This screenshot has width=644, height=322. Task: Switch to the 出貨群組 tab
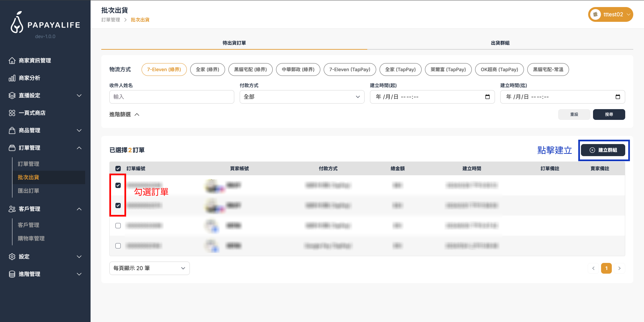coord(500,43)
